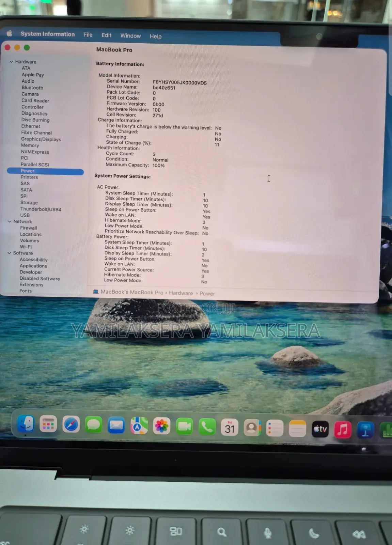The image size is (392, 545).
Task: Open the Edit menu
Action: pyautogui.click(x=106, y=35)
